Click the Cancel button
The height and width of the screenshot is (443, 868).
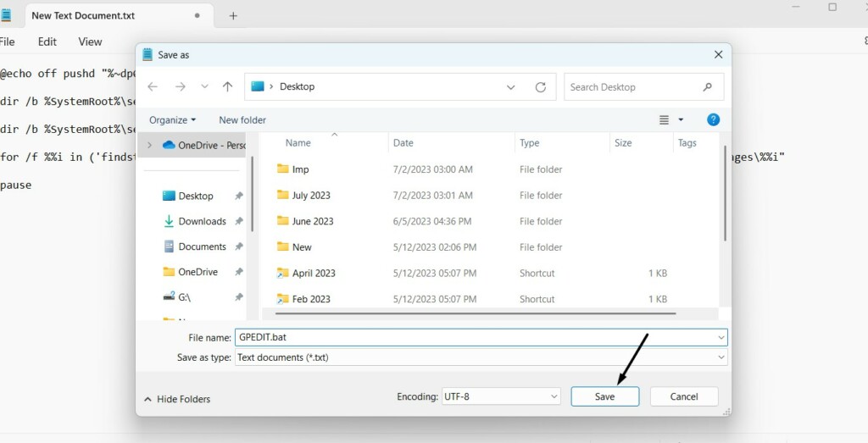(x=683, y=396)
